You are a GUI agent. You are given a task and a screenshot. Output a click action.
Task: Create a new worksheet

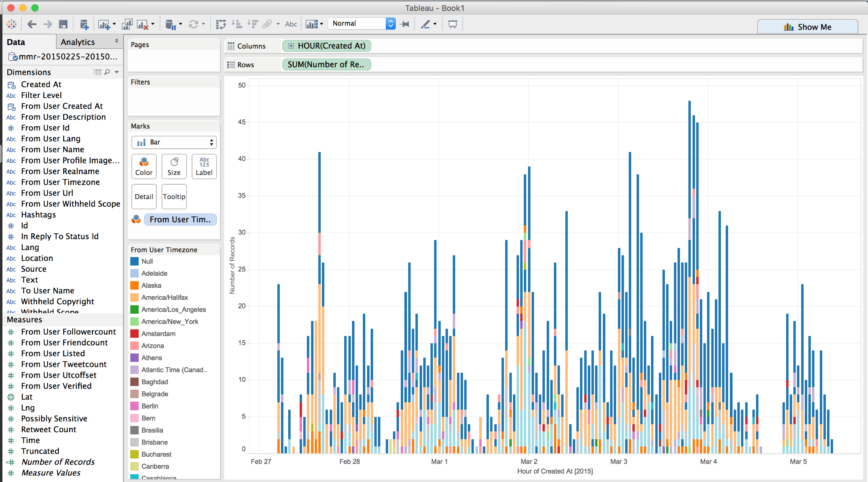click(104, 24)
